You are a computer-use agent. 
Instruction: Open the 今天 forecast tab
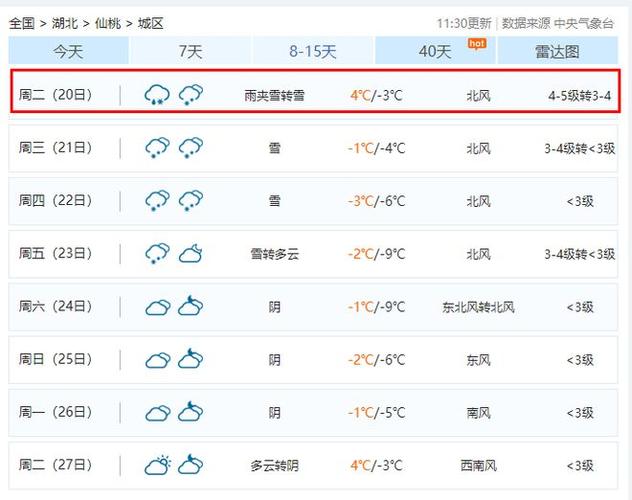69,51
